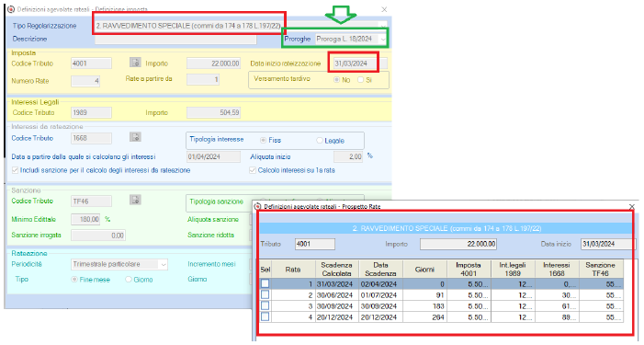Click cell 30/06/2024 in Scadenza Calcolata

[337, 294]
